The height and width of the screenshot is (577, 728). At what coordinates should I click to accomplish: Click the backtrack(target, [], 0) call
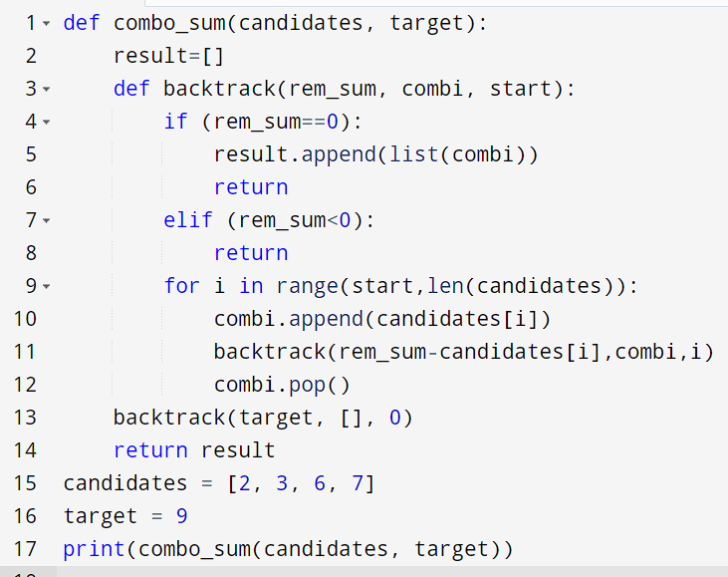click(x=263, y=418)
